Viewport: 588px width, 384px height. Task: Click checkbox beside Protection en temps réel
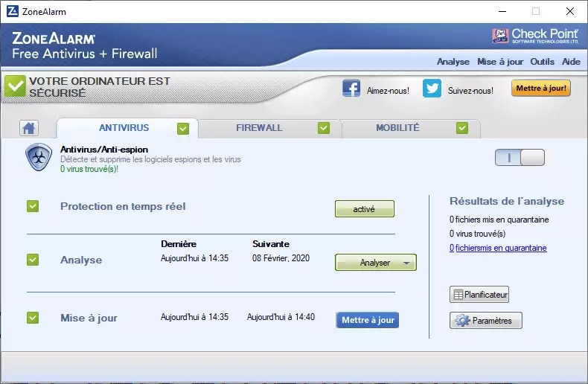[33, 206]
